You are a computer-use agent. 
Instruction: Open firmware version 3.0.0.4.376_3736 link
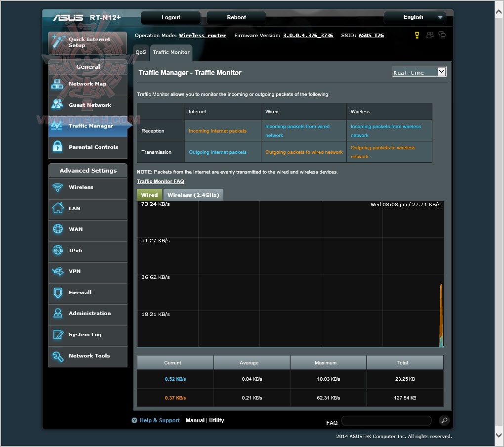coord(308,36)
